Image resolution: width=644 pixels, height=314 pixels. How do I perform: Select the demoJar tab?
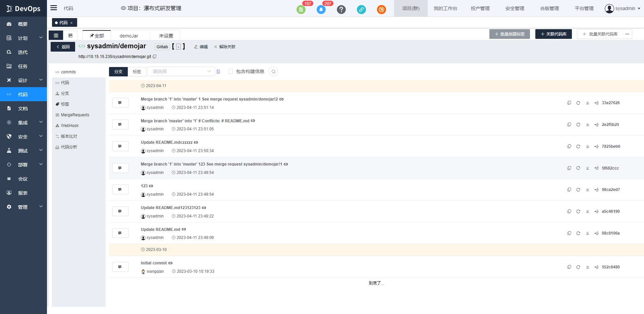(x=129, y=36)
